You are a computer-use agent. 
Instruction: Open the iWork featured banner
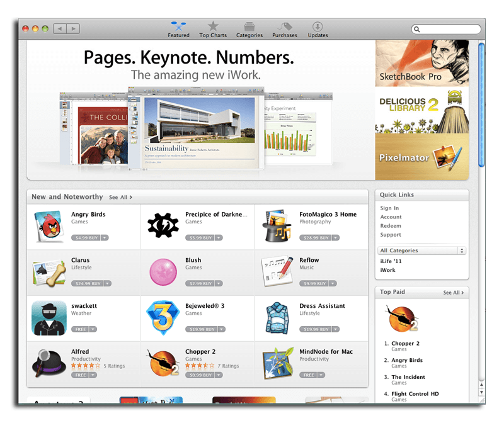(201, 110)
